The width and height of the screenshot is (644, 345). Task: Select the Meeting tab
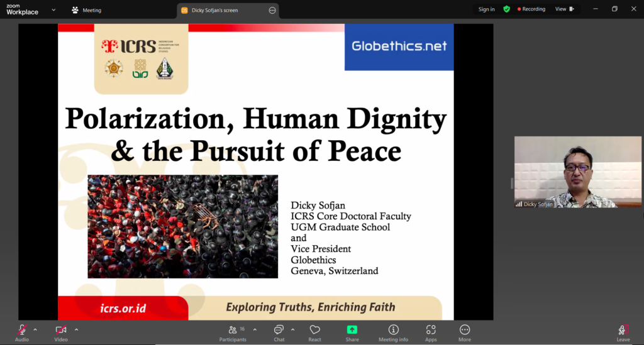(x=87, y=10)
